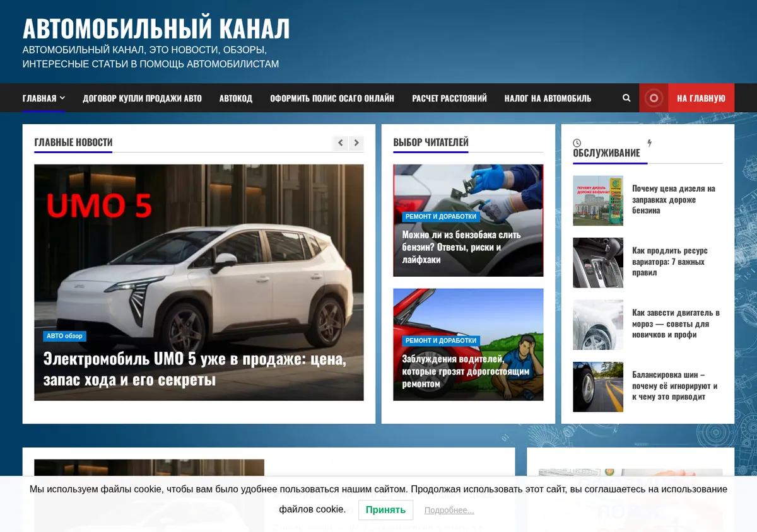This screenshot has width=757, height=532.
Task: Click the red pulsing circle icon beside На главную
Action: click(x=654, y=98)
